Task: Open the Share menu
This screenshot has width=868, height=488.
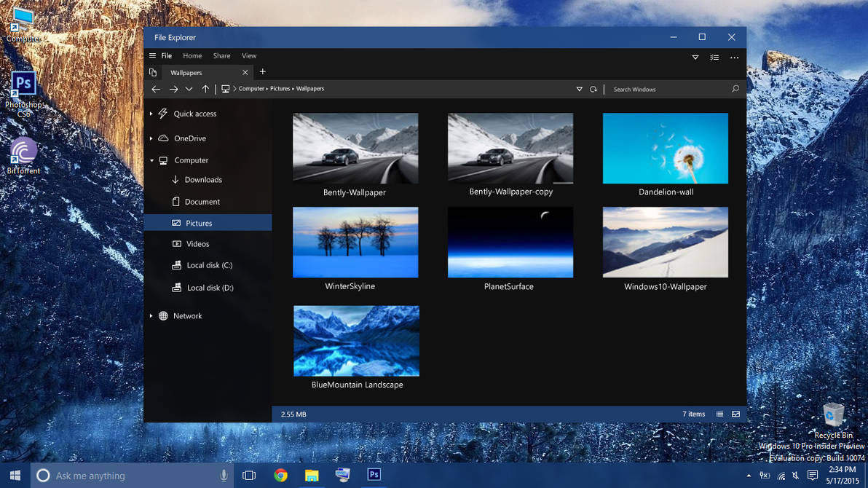Action: pos(221,55)
